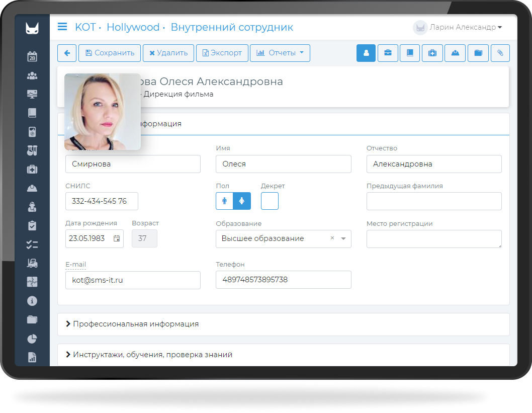Open the folder icon in the sidebar

tap(32, 319)
